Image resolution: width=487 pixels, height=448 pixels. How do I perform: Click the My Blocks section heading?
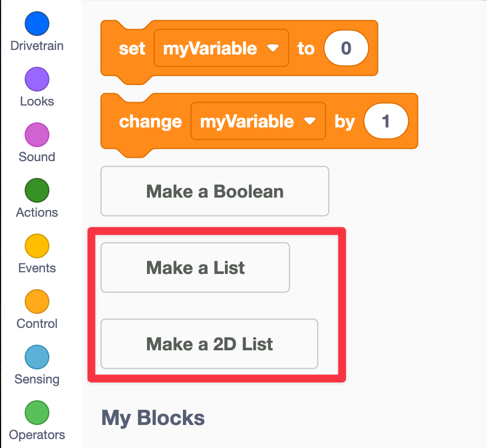(x=153, y=418)
